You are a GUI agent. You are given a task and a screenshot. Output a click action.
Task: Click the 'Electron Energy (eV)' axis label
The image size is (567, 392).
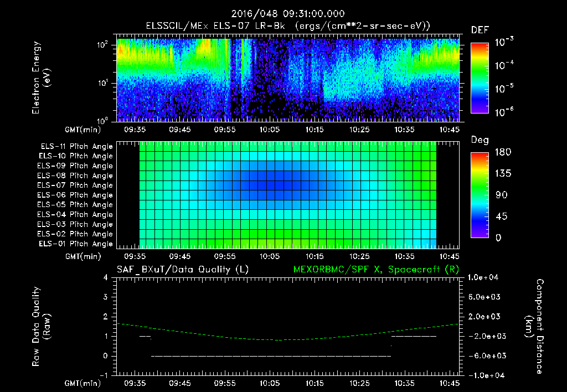point(41,78)
